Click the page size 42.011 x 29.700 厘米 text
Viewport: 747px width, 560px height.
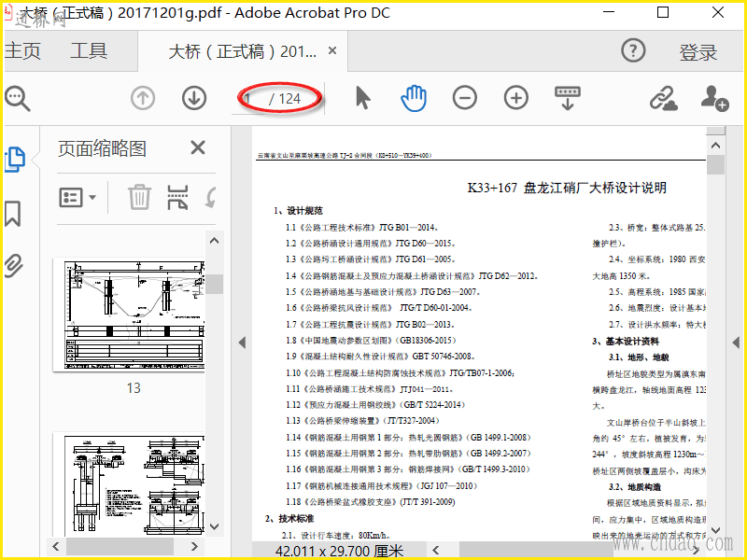coord(339,551)
